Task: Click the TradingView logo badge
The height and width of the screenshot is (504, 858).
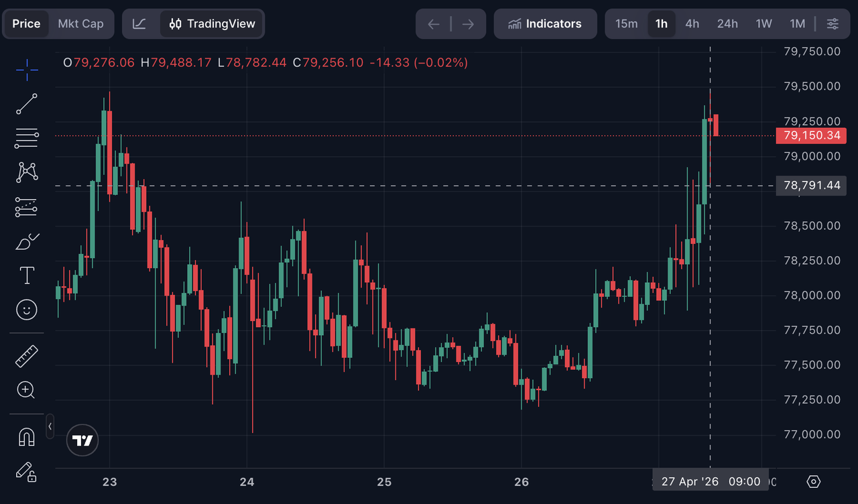Action: 83,440
